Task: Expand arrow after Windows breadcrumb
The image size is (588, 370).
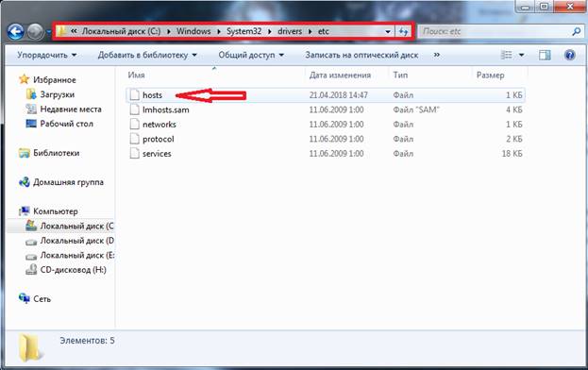Action: point(219,31)
